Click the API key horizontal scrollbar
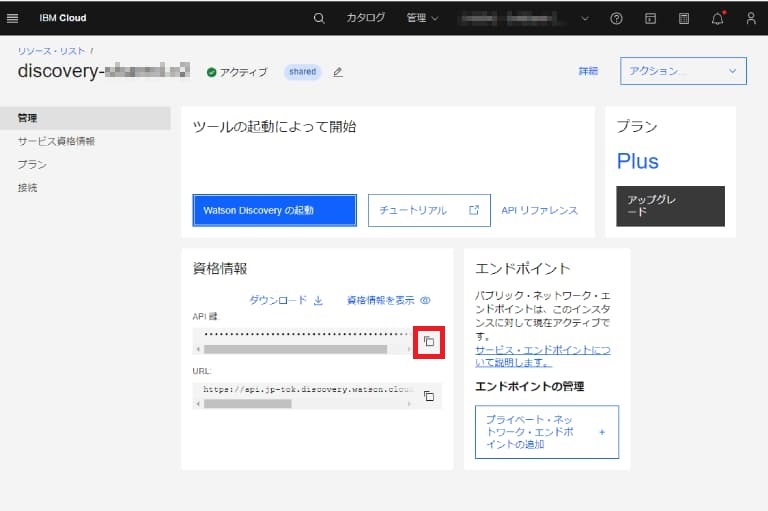768x511 pixels. coord(295,349)
